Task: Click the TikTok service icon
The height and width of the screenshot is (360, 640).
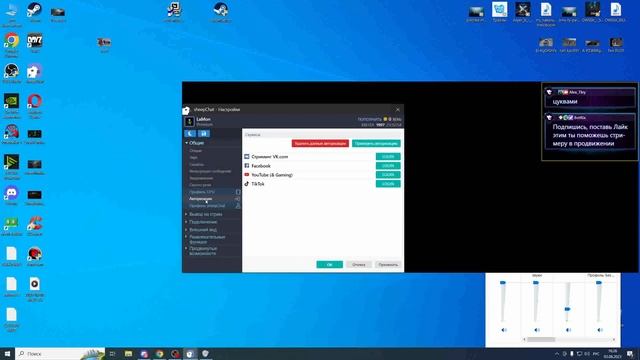Action: coord(247,184)
